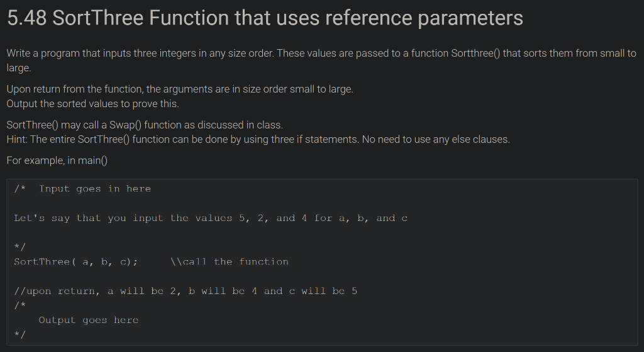Click the line starting 'Hint: The entire SortThree() function'

click(x=258, y=139)
